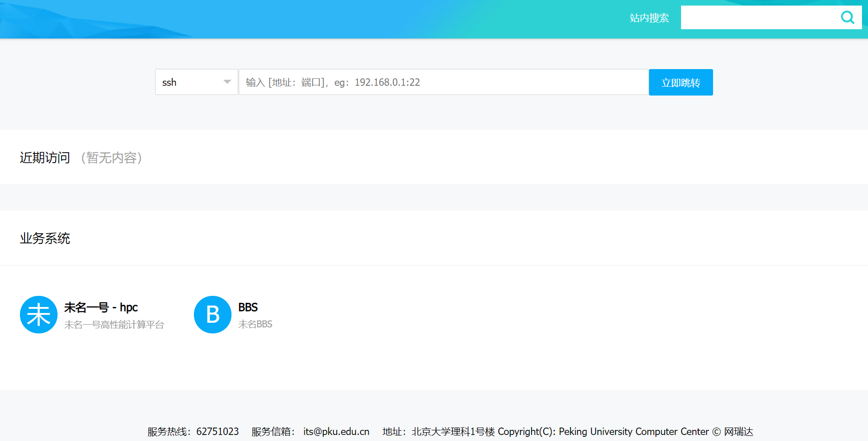Open the 未名一号 - hpc title link
This screenshot has width=868, height=441.
(x=101, y=307)
